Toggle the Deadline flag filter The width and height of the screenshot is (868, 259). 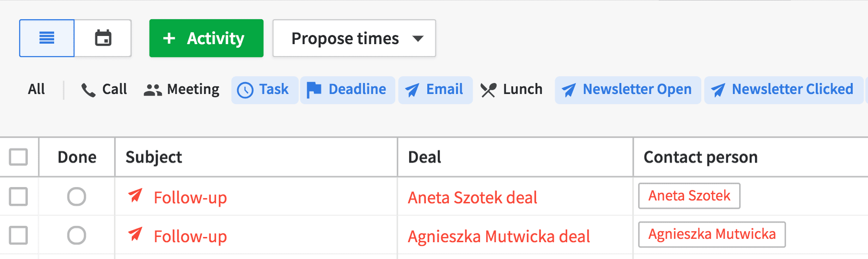(347, 90)
